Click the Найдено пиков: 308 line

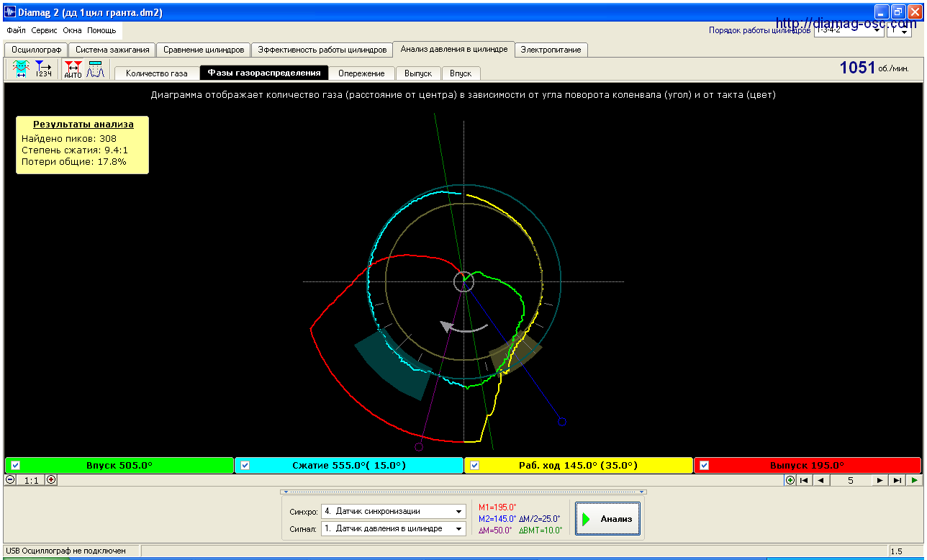click(x=69, y=139)
